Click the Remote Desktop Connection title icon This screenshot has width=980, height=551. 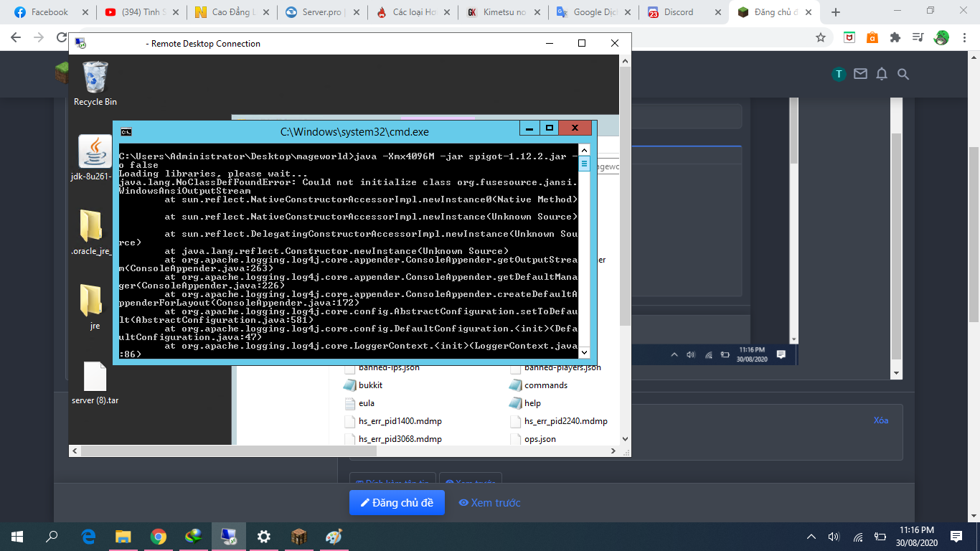tap(81, 43)
